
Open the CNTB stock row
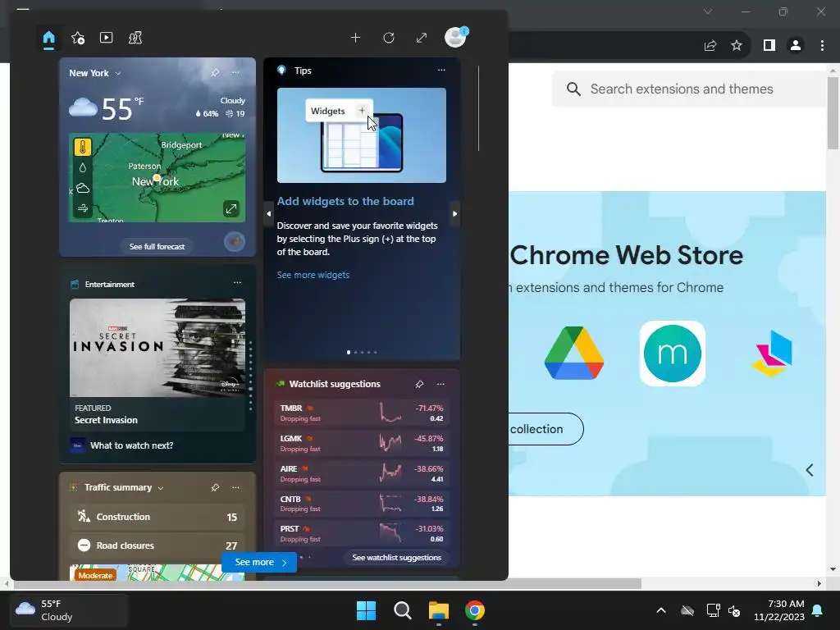(x=362, y=504)
